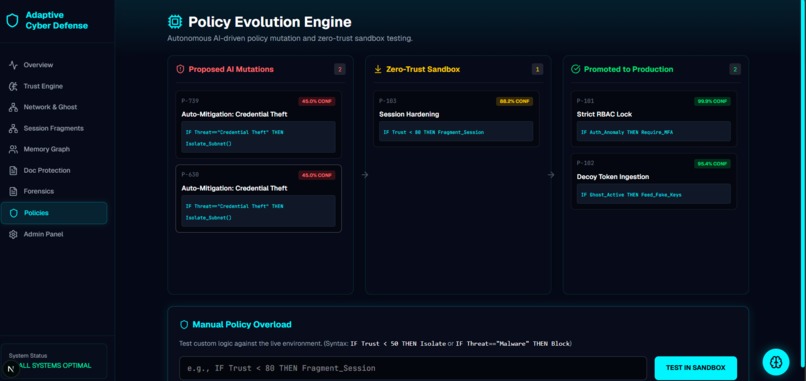
Task: Click the 'Adaptive Cyber Defense' app name
Action: click(57, 21)
